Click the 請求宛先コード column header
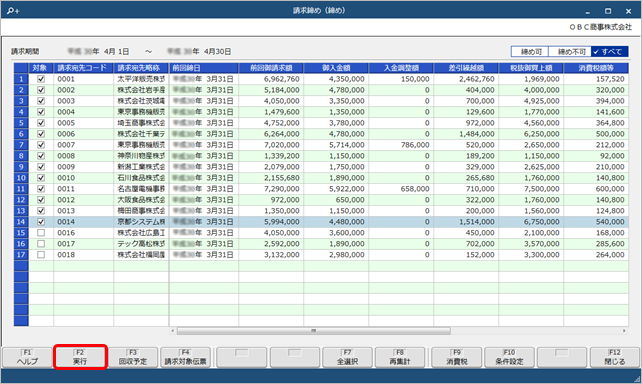Screen dimensions: 642x384 pos(84,68)
